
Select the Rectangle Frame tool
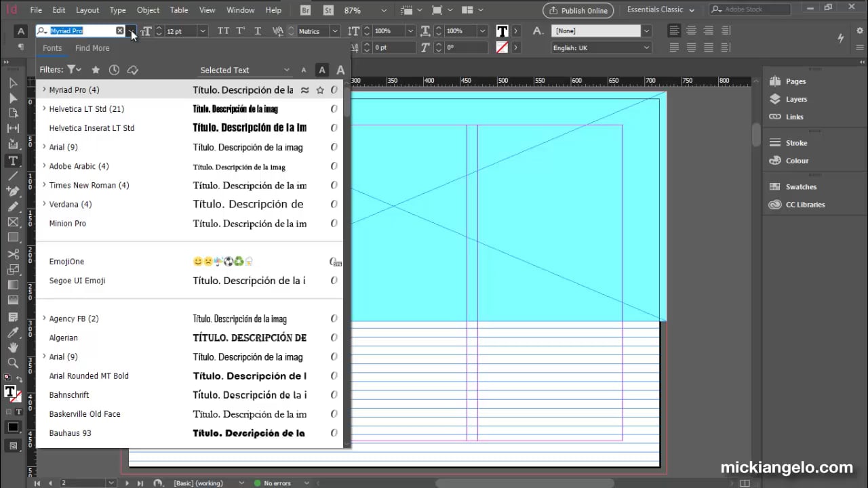pos(13,222)
